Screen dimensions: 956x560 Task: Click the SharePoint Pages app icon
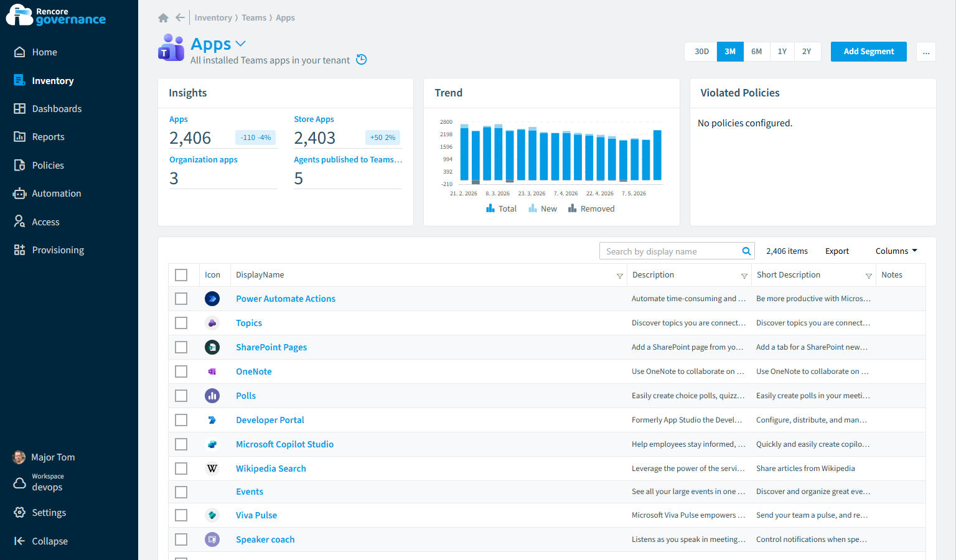pyautogui.click(x=212, y=347)
